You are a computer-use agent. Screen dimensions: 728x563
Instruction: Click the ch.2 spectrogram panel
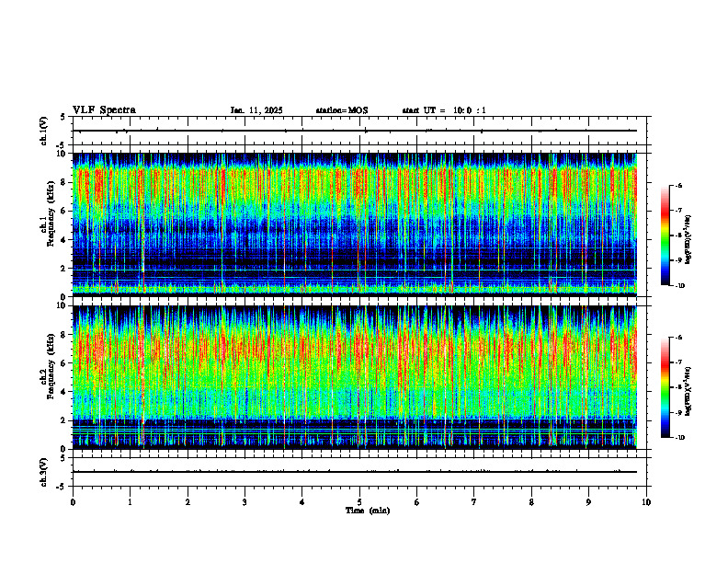355,377
